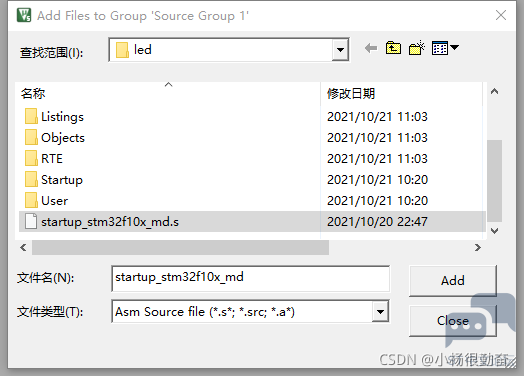Expand the 'led' look-in location dropdown
Image resolution: width=524 pixels, height=376 pixels.
point(340,50)
